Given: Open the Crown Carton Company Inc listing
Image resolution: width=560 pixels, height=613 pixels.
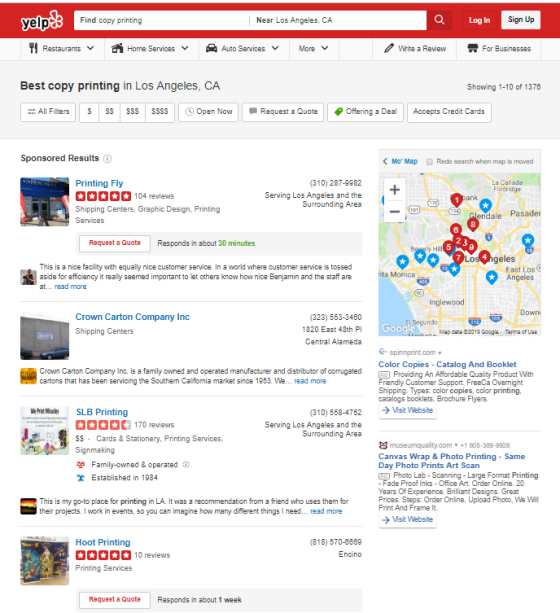Looking at the screenshot, I should pyautogui.click(x=132, y=317).
